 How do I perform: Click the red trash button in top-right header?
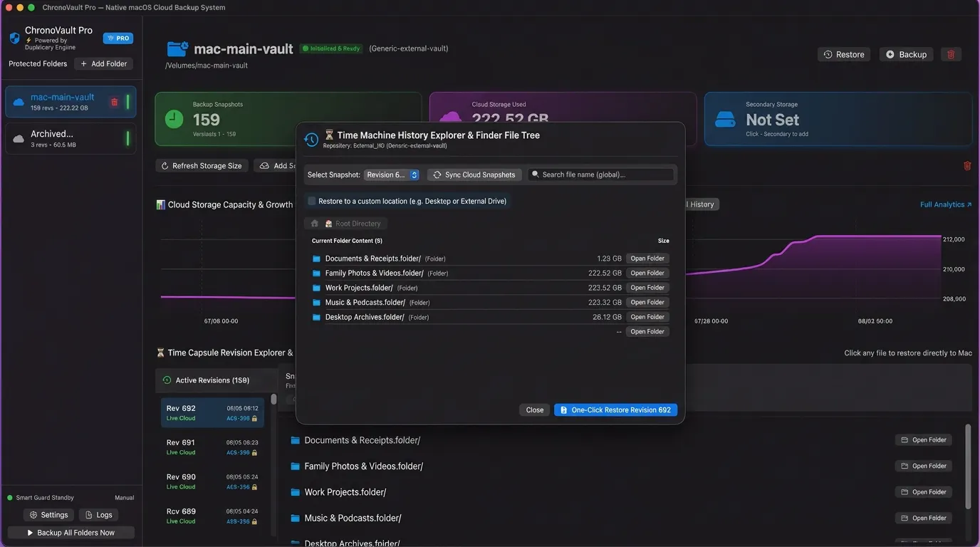click(952, 54)
